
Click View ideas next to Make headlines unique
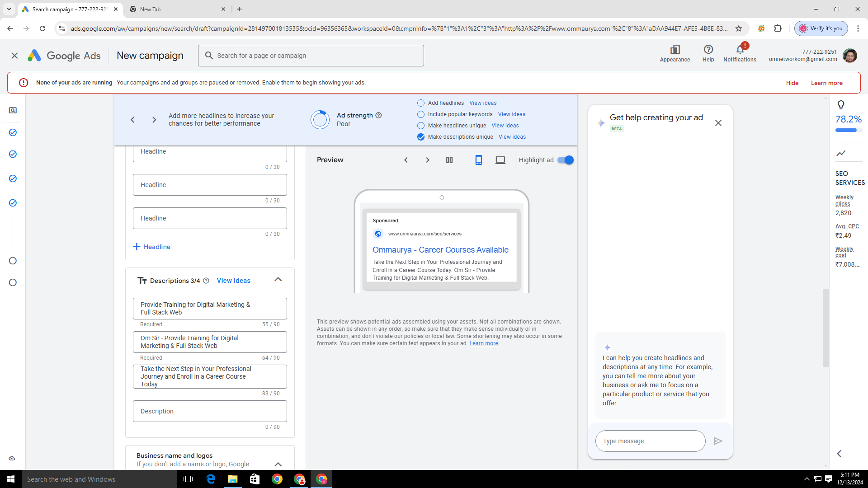pos(505,126)
